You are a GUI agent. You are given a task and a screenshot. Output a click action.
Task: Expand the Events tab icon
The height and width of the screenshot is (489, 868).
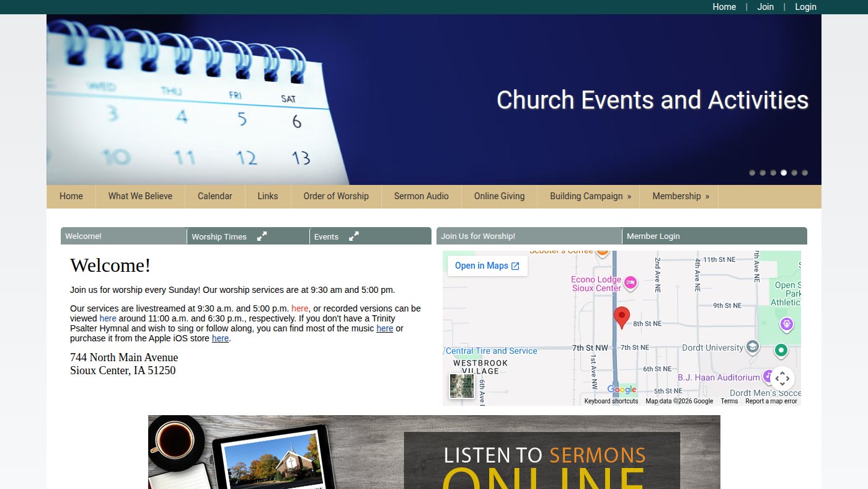click(x=354, y=236)
